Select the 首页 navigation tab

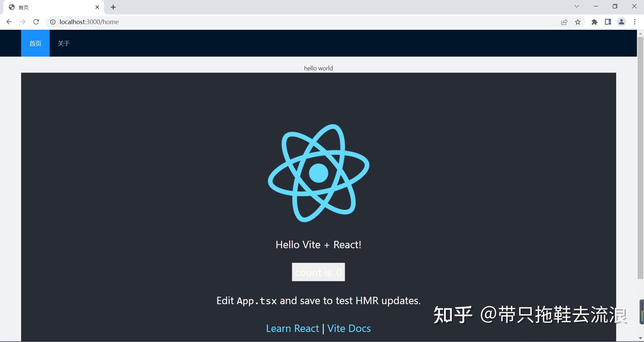[x=35, y=43]
